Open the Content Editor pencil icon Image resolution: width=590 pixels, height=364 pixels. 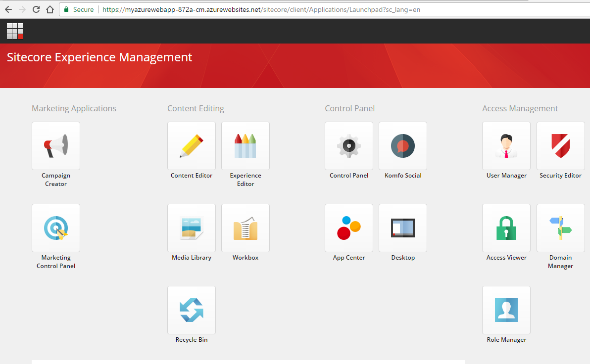(192, 146)
